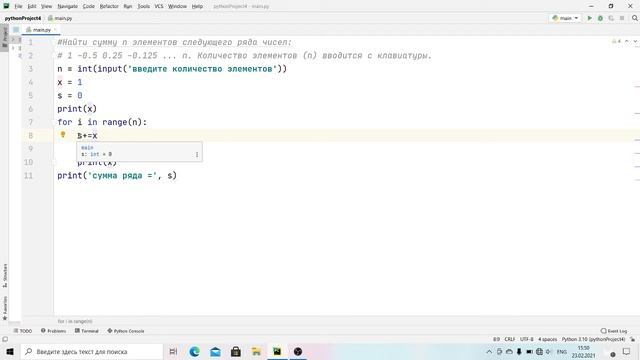Open the OBS Studio taskbar icon
Image resolution: width=640 pixels, height=360 pixels.
click(x=298, y=351)
